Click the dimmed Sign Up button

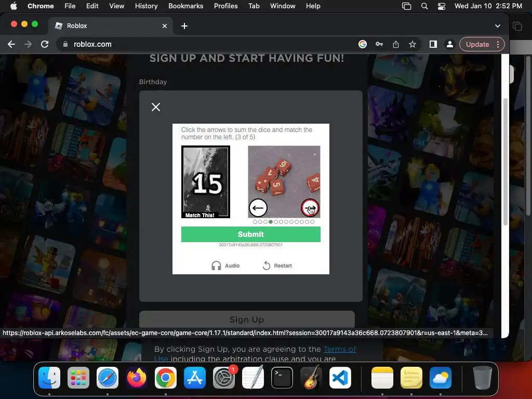(247, 320)
